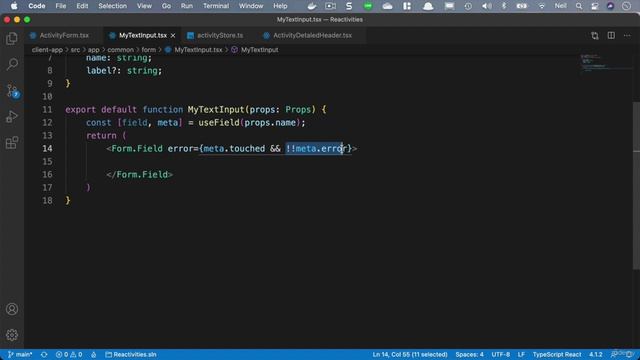Select the MyTextInput.tsx tab
The image size is (640, 360).
[143, 36]
